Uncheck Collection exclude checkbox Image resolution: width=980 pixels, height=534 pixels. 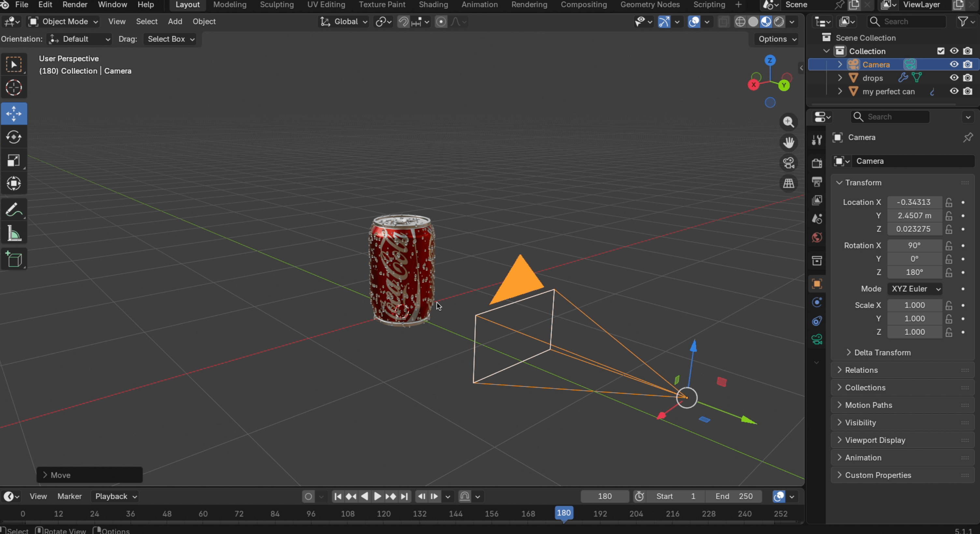(941, 51)
